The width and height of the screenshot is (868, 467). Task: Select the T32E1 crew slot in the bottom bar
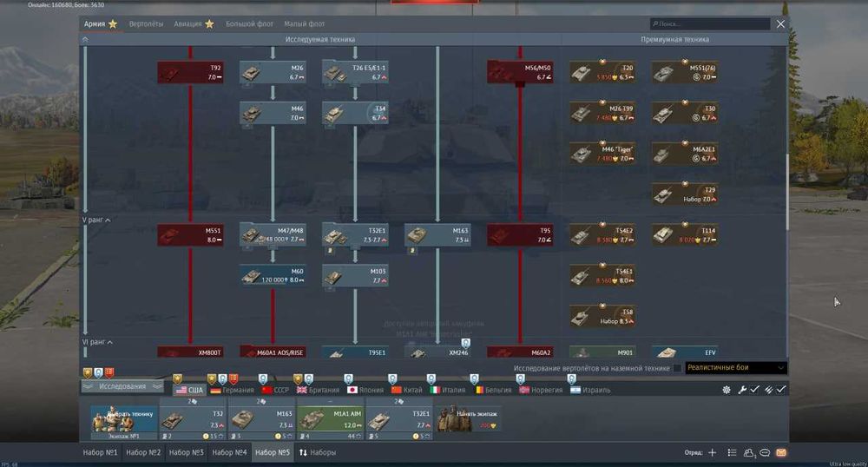point(399,419)
